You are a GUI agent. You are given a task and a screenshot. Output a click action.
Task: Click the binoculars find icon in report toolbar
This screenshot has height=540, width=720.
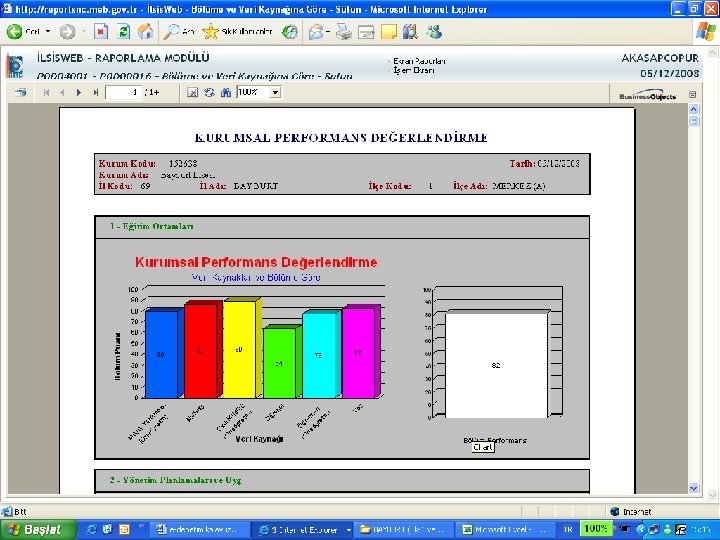point(225,93)
